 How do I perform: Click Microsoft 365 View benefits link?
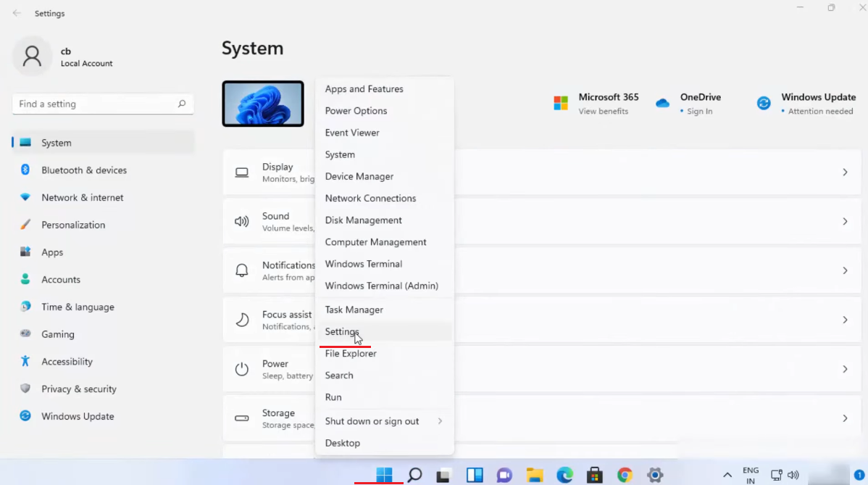tap(604, 112)
